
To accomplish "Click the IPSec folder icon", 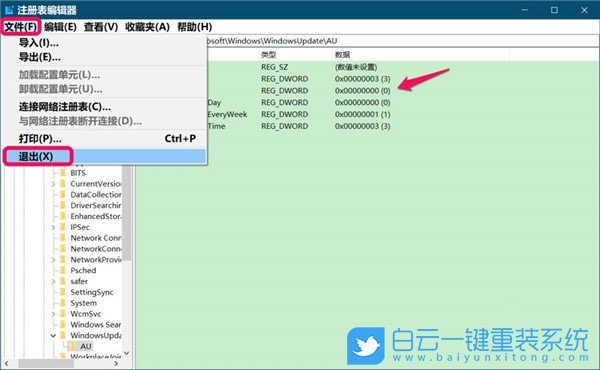I will point(63,227).
